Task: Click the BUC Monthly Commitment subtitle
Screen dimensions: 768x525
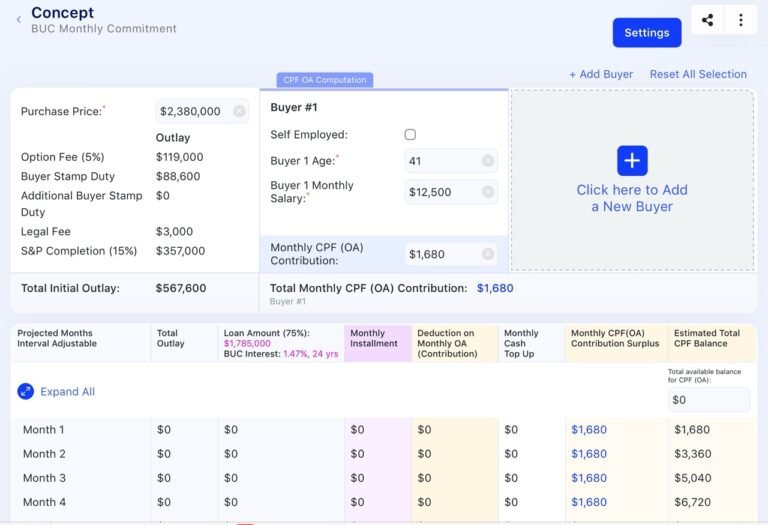Action: 104,28
